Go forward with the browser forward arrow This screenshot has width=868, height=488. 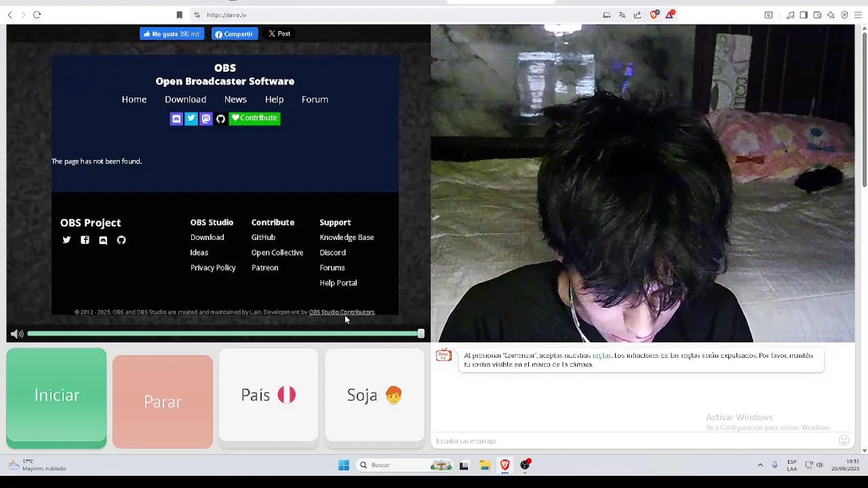point(23,15)
